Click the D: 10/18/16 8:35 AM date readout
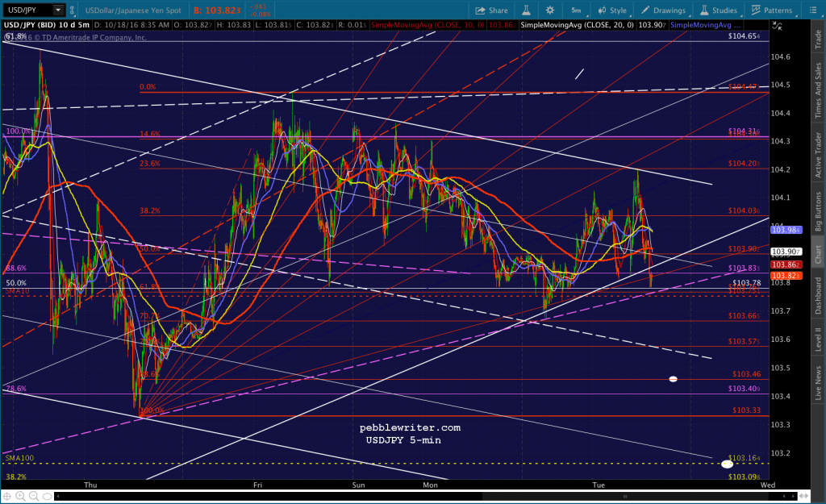The width and height of the screenshot is (826, 504). tap(131, 25)
